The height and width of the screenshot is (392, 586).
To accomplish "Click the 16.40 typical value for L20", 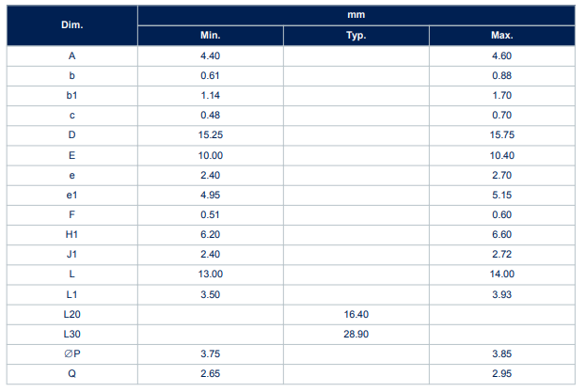I will point(356,314).
